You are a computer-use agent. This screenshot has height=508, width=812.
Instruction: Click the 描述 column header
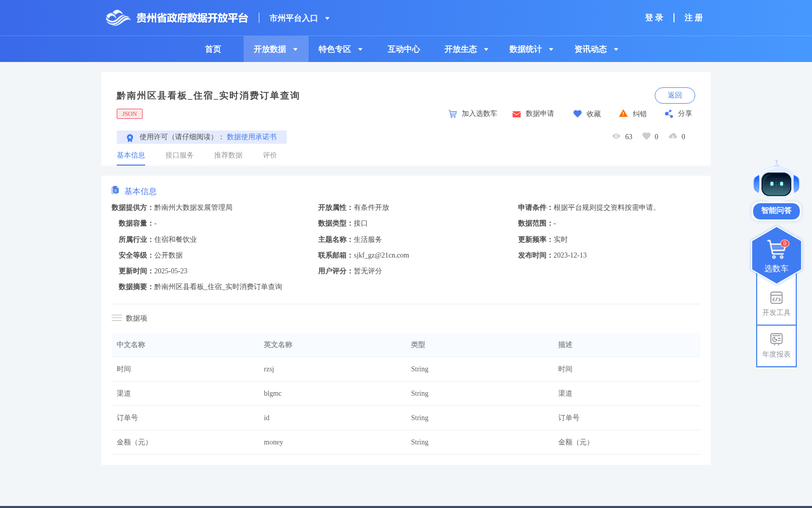[x=565, y=345]
